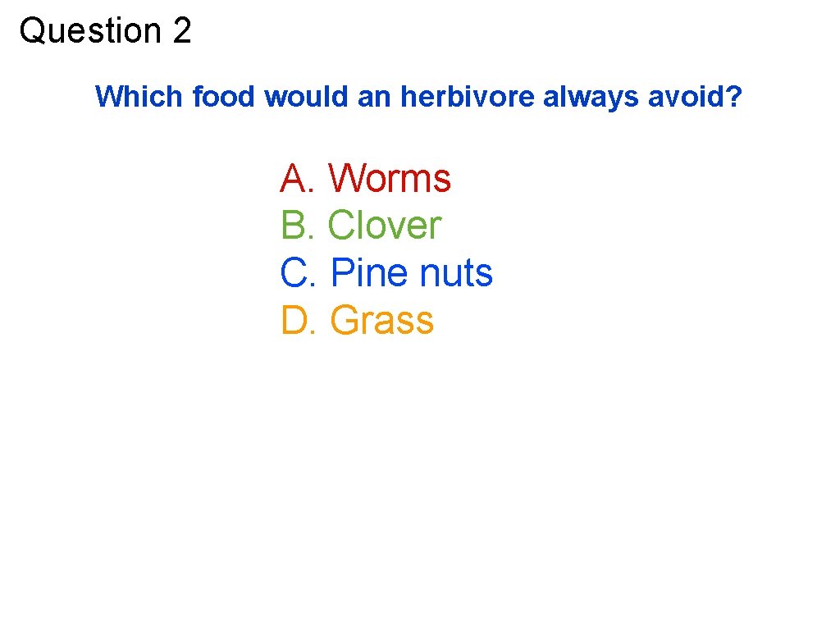This screenshot has width=840, height=630.
Task: Click the orange letter D
Action: pyautogui.click(x=295, y=320)
